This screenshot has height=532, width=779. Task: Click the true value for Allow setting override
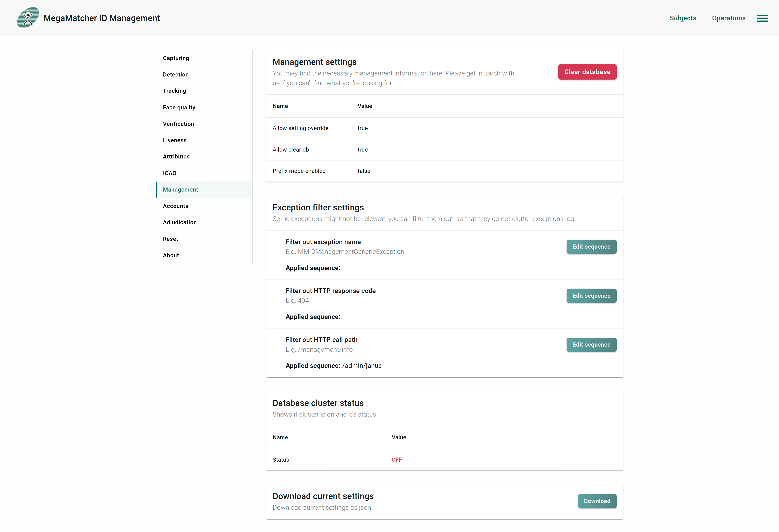click(x=362, y=128)
